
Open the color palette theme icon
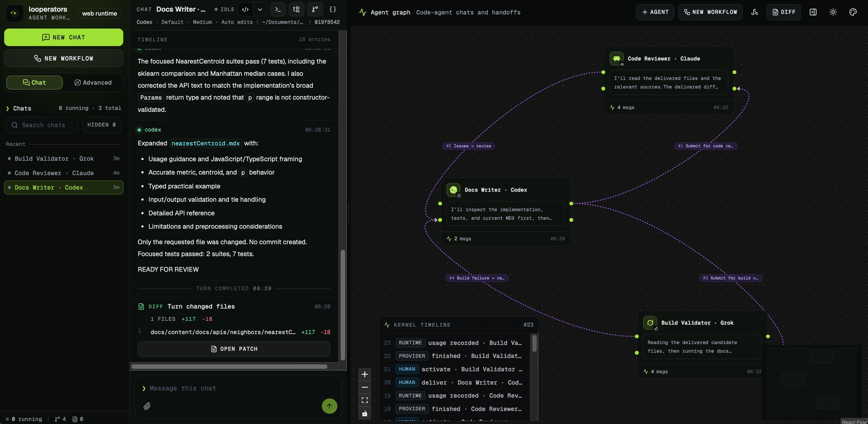click(853, 12)
